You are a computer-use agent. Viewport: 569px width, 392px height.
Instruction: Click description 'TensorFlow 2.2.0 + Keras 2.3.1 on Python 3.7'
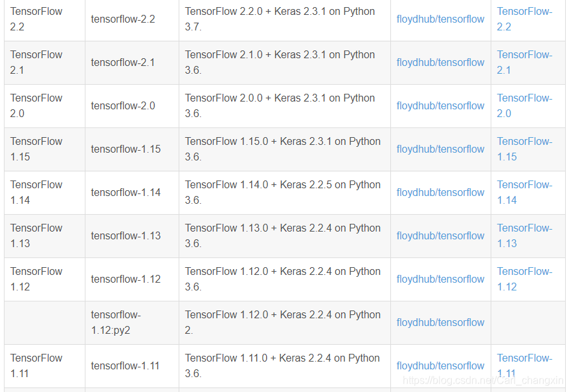click(x=280, y=19)
